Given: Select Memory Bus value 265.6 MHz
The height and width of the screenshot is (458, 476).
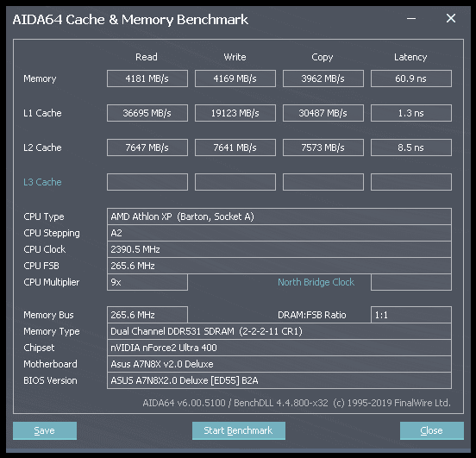Looking at the screenshot, I should 147,315.
